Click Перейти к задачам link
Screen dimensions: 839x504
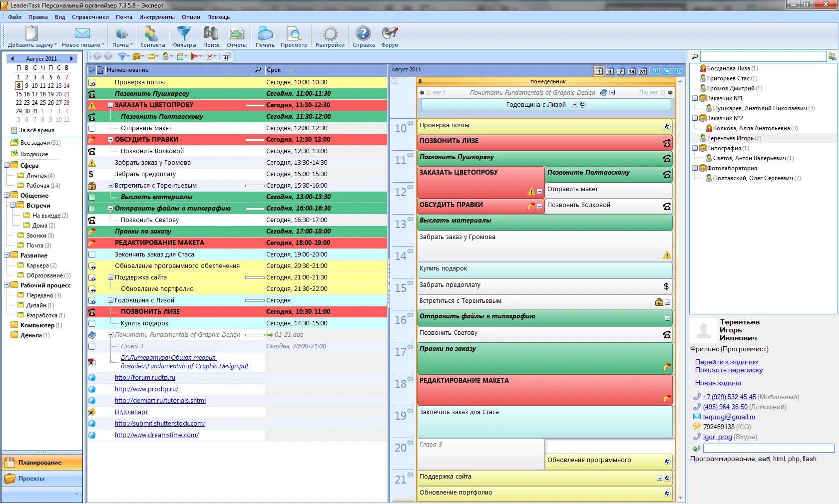pyautogui.click(x=727, y=362)
